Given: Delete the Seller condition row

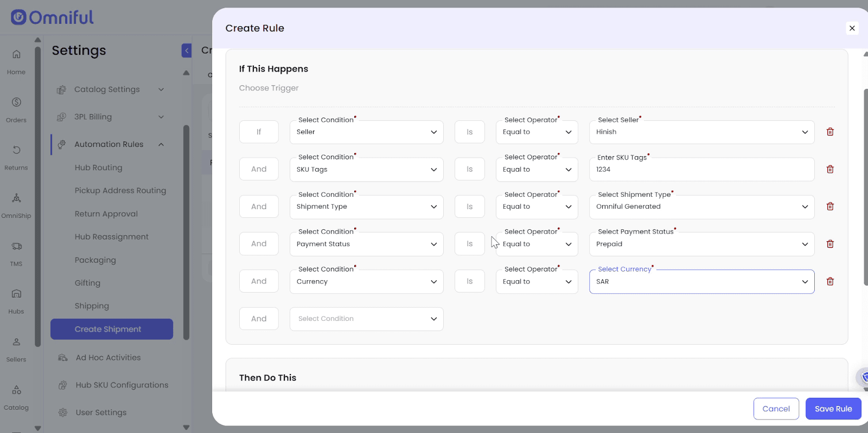Looking at the screenshot, I should [829, 132].
